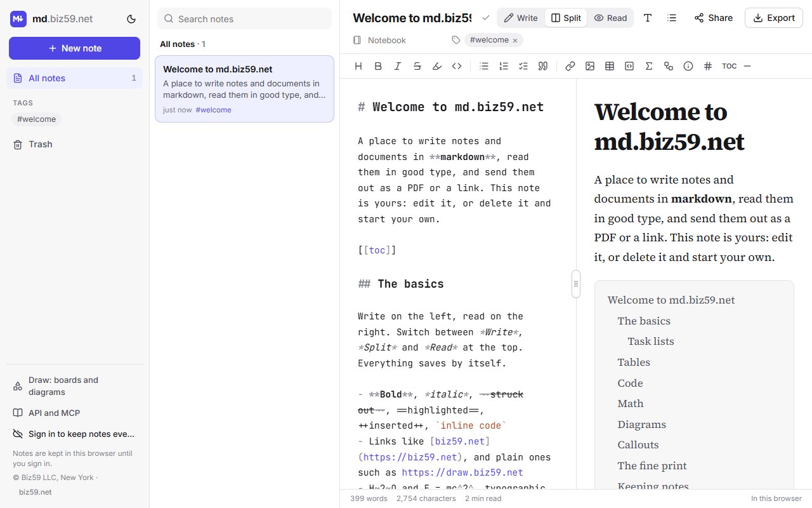
Task: Insert a bulleted list
Action: [484, 66]
